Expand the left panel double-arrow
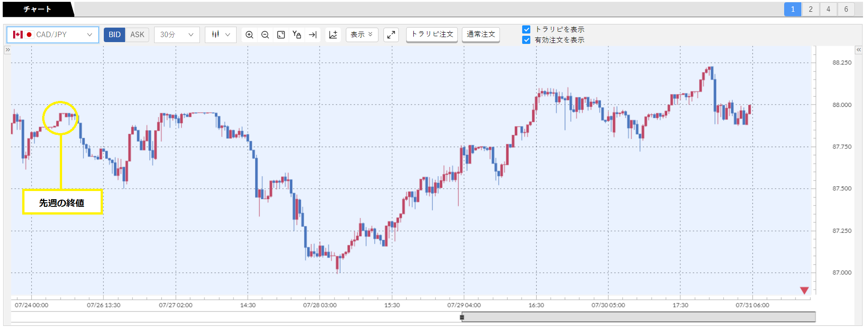Image resolution: width=868 pixels, height=330 pixels. pyautogui.click(x=7, y=50)
